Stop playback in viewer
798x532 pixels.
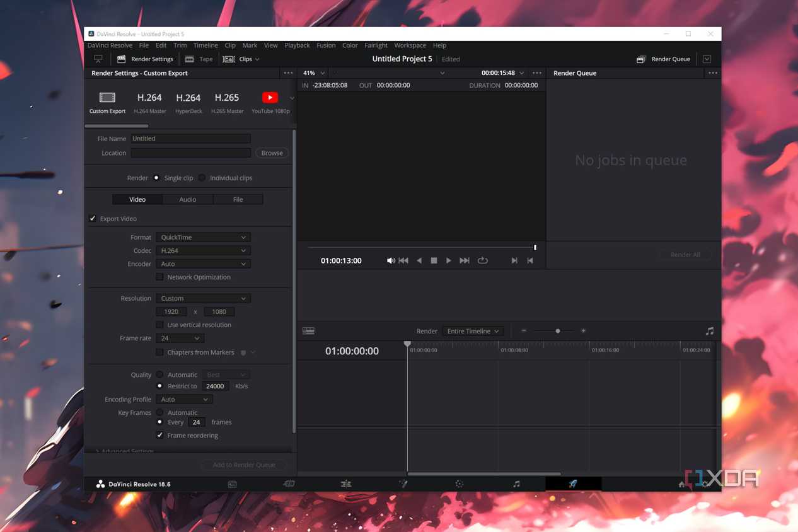point(434,260)
